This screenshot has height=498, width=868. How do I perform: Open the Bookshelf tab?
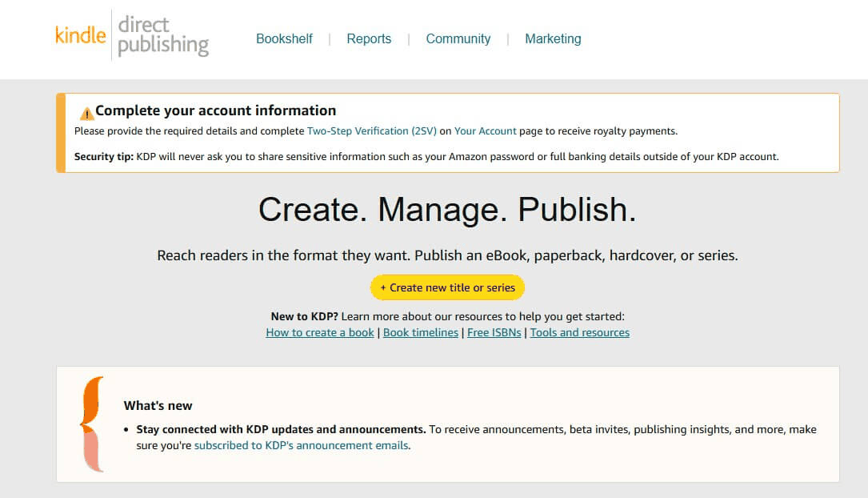(x=284, y=38)
